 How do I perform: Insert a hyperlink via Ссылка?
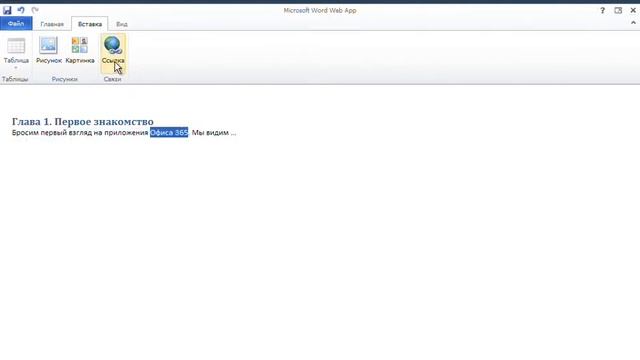point(113,53)
